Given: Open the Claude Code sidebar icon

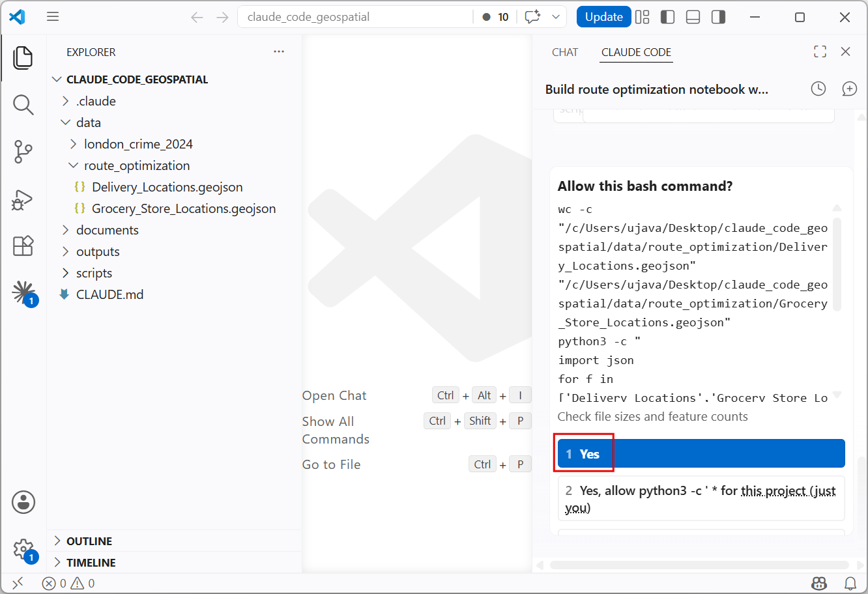Looking at the screenshot, I should (23, 292).
